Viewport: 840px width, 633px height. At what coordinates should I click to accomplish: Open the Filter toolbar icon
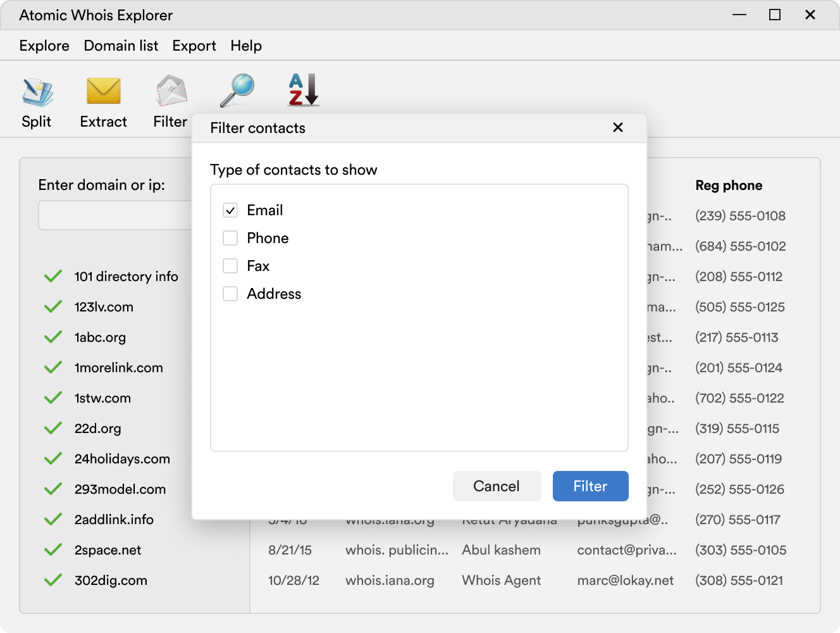coord(171,92)
